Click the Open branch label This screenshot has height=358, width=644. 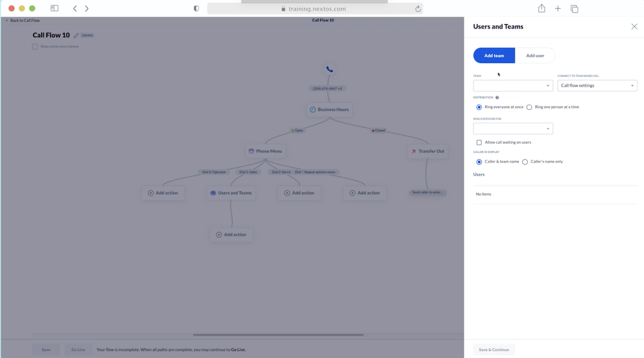(x=297, y=131)
